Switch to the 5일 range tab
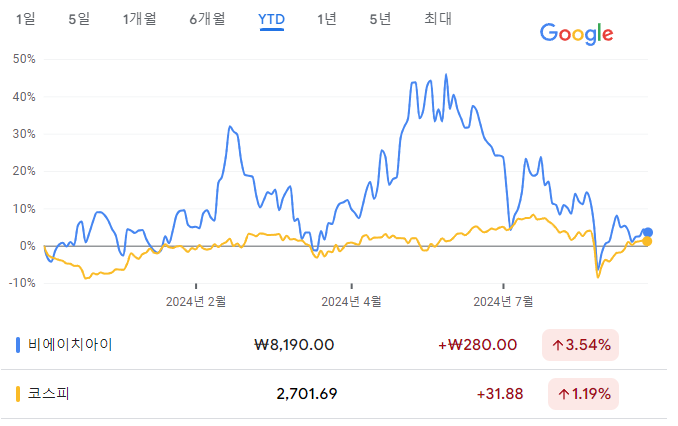Screen dimensions: 678x426 [x=79, y=19]
